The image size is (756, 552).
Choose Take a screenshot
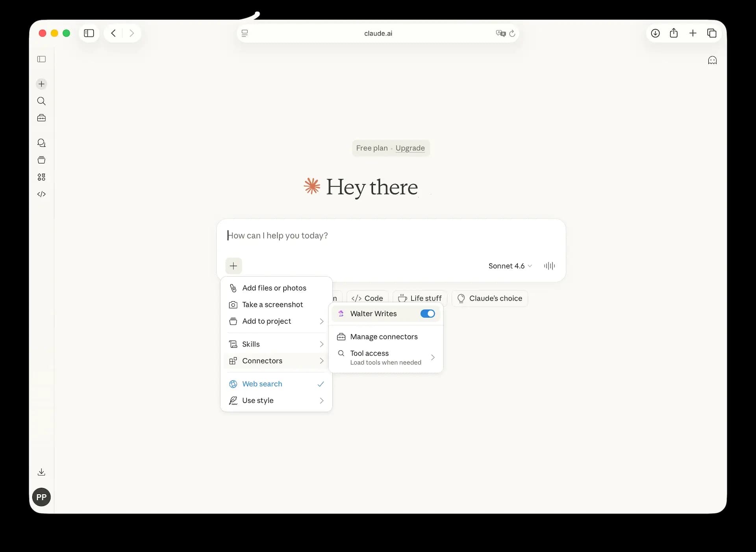click(276, 305)
